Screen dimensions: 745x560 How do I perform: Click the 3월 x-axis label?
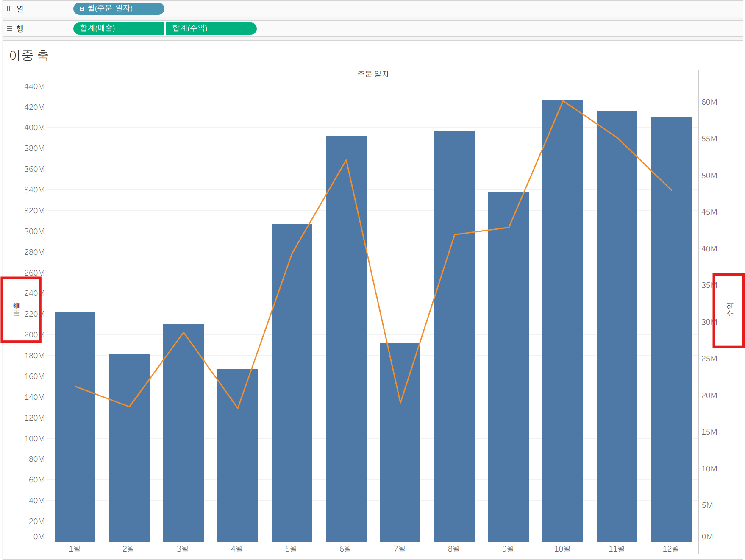[183, 549]
